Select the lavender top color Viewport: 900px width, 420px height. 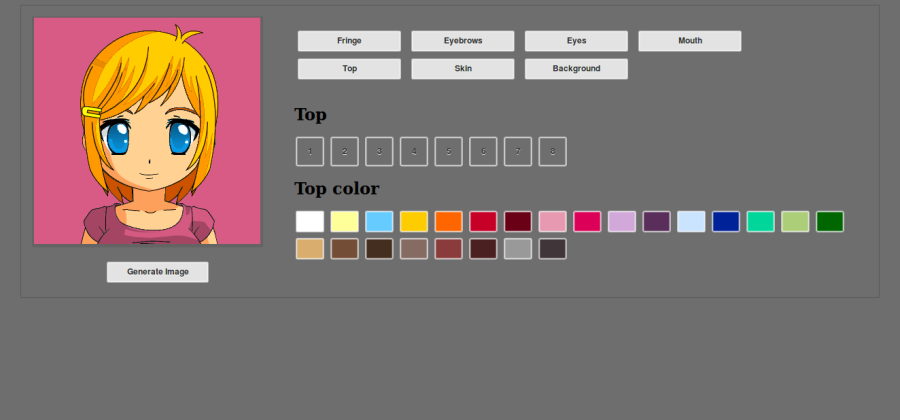(x=622, y=221)
